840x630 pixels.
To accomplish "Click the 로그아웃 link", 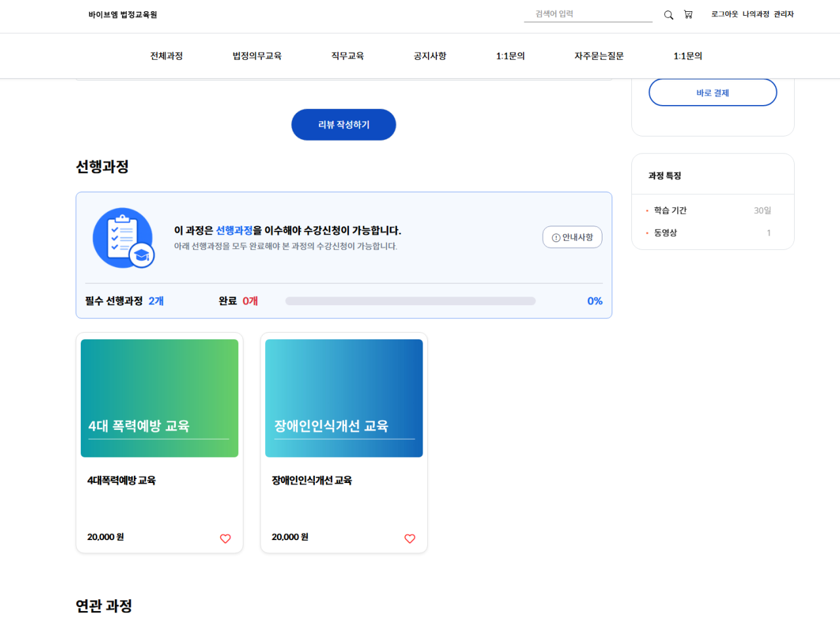I will tap(724, 14).
